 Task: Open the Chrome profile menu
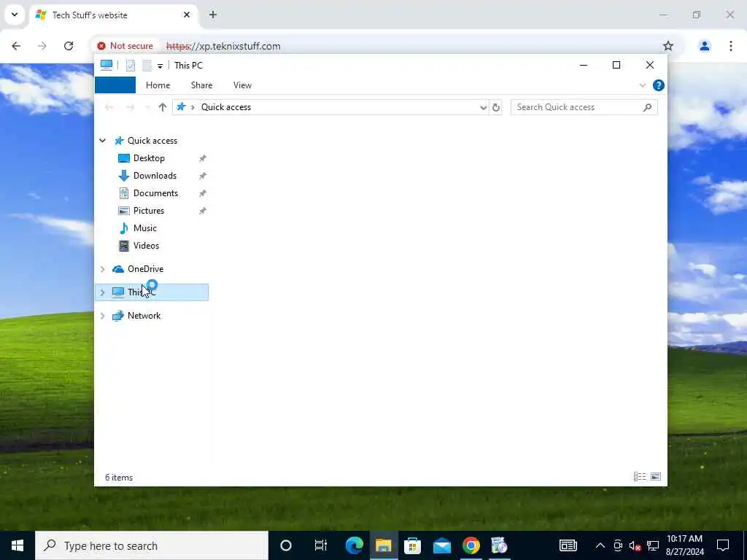(x=705, y=46)
